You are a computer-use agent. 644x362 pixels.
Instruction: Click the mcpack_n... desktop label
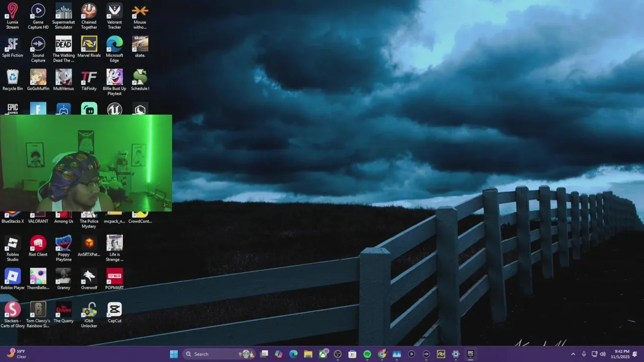pos(114,221)
